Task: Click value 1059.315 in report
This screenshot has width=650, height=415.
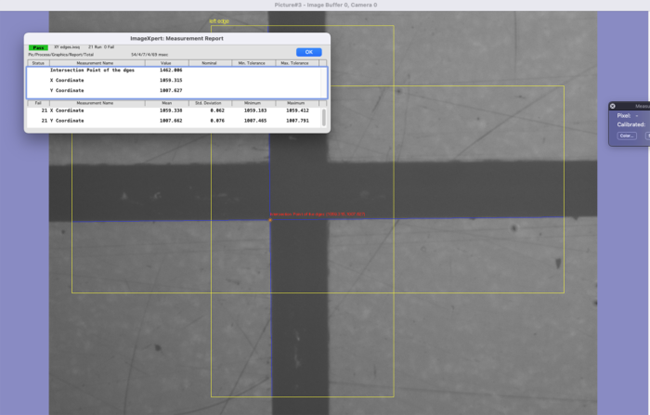Action: tap(171, 80)
